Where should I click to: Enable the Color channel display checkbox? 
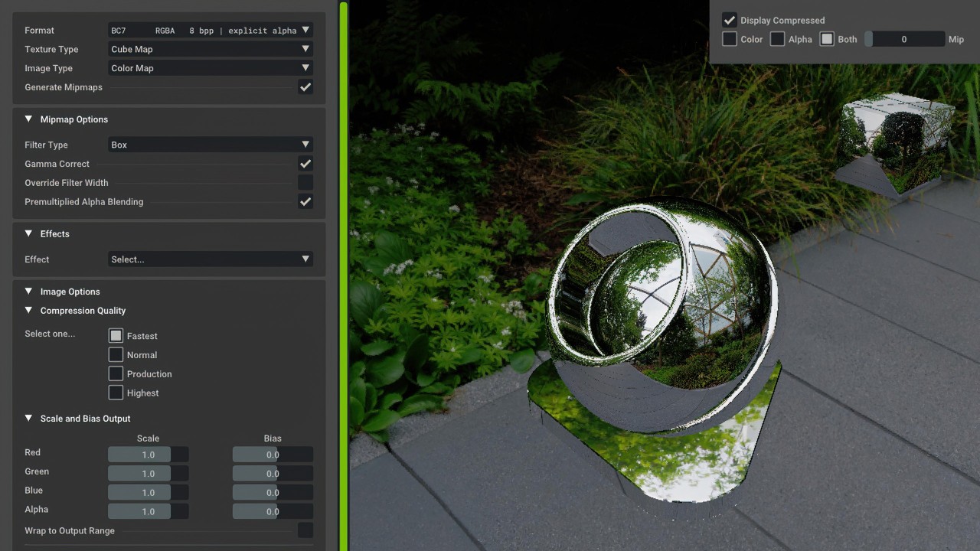(x=729, y=38)
